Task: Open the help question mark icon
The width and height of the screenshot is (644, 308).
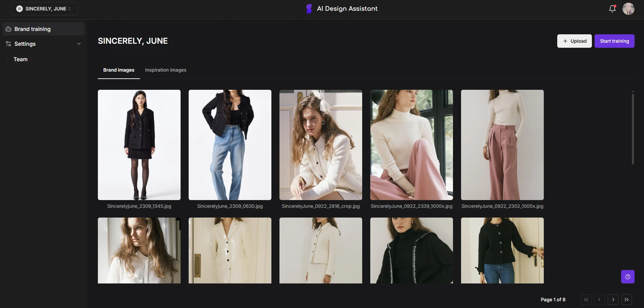Action: [628, 276]
